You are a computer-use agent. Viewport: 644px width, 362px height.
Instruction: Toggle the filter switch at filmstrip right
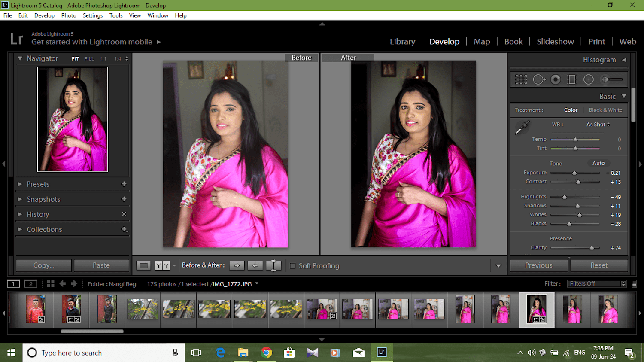[634, 284]
